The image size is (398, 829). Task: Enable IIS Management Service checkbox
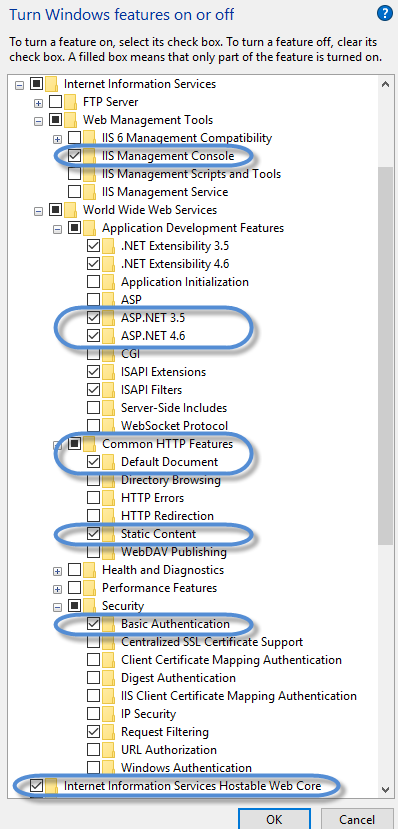(75, 192)
